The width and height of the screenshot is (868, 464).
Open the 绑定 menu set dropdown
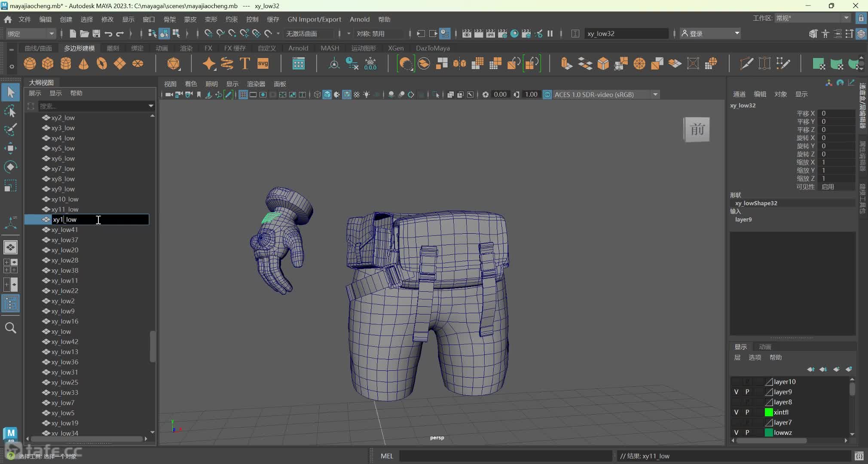(31, 34)
